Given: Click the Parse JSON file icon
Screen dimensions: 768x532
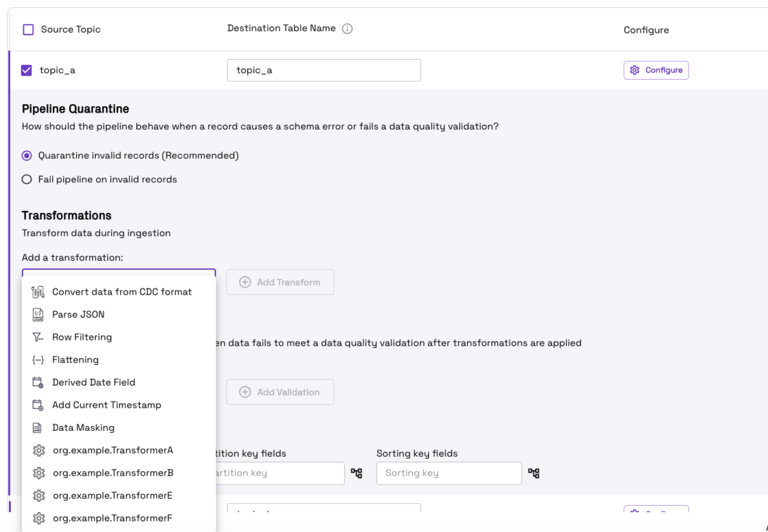Looking at the screenshot, I should pyautogui.click(x=38, y=315).
